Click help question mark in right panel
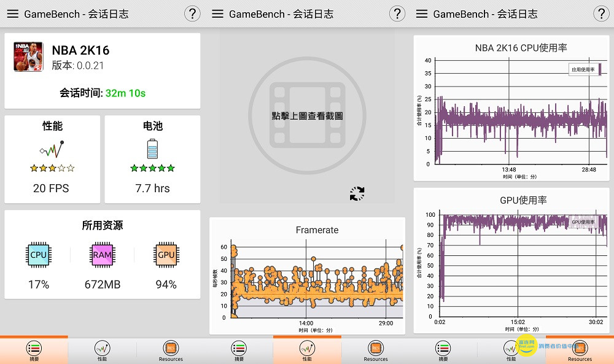 pos(602,14)
